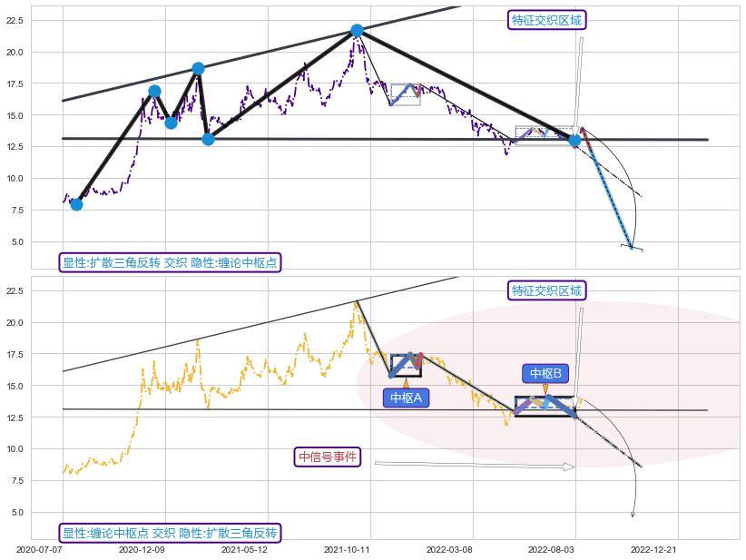Click the 2022-08-03 x-axis date label
Viewport: 746px width, 560px height.
click(553, 549)
